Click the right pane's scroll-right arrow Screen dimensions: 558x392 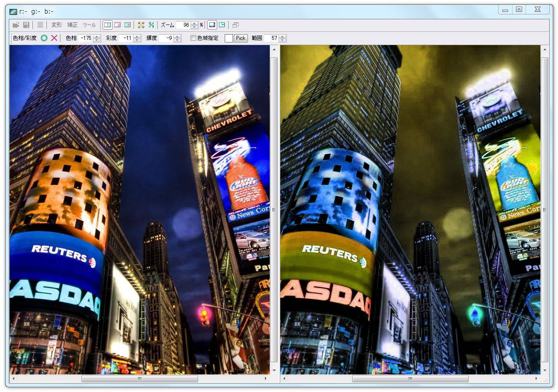[537, 378]
